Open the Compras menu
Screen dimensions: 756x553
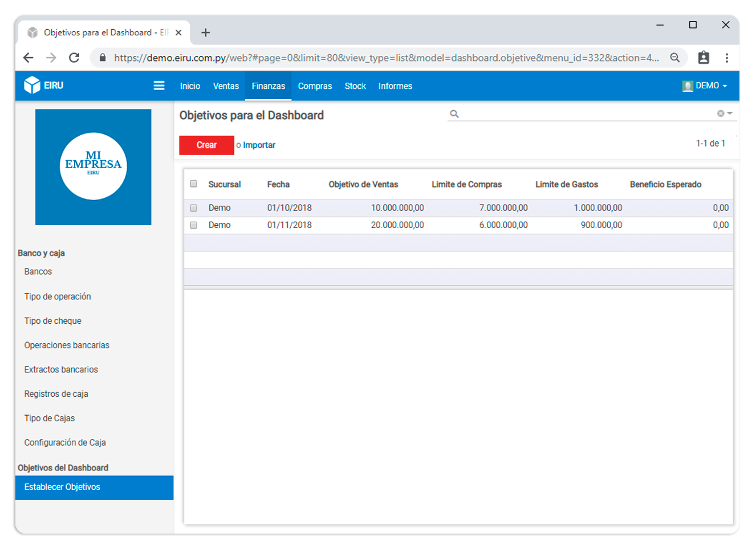pos(315,86)
